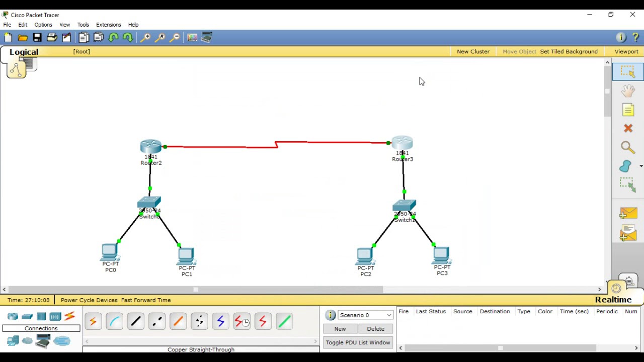Choose Copper Straight-Through black cable
Screen dimensions: 644x362
point(135,321)
